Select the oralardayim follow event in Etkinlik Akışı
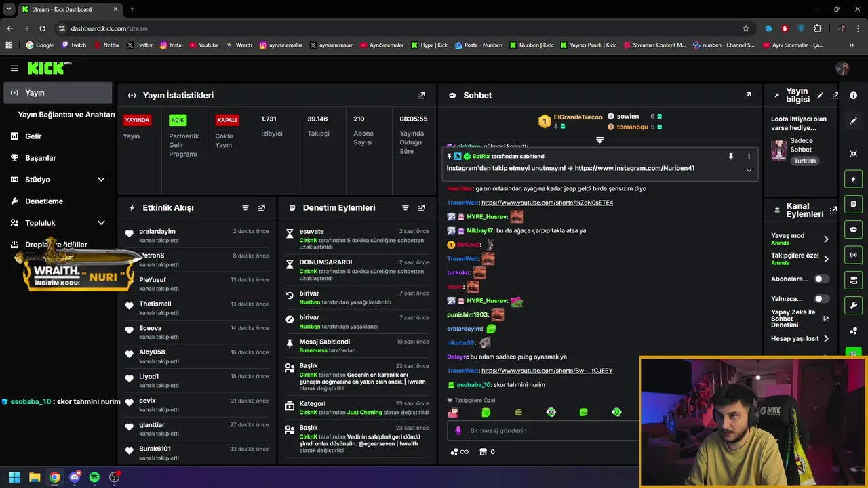 197,235
